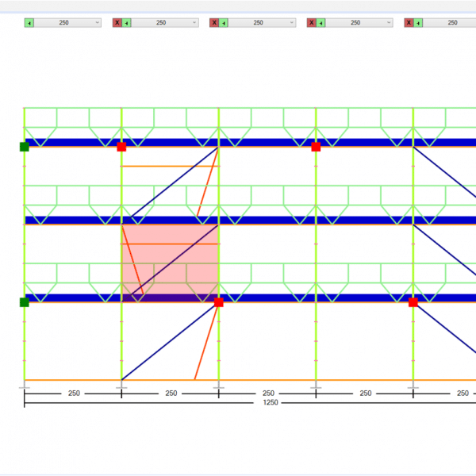This screenshot has height=476, width=476.
Task: Select the orange ladder line in bottom second bay
Action: click(x=206, y=342)
